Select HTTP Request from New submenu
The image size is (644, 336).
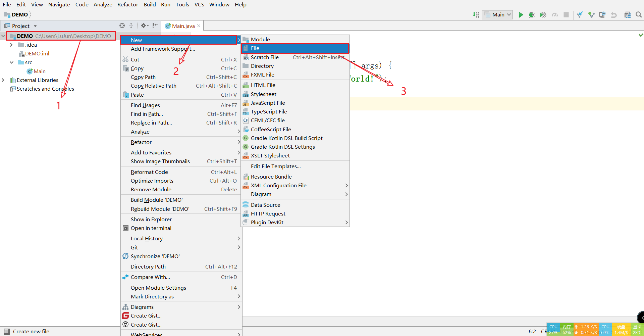pyautogui.click(x=296, y=213)
